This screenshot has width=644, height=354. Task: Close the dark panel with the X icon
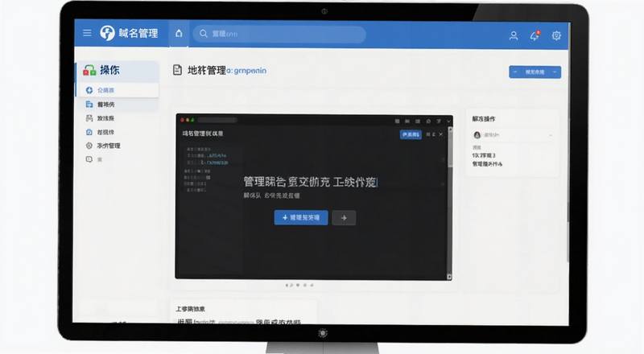point(440,134)
